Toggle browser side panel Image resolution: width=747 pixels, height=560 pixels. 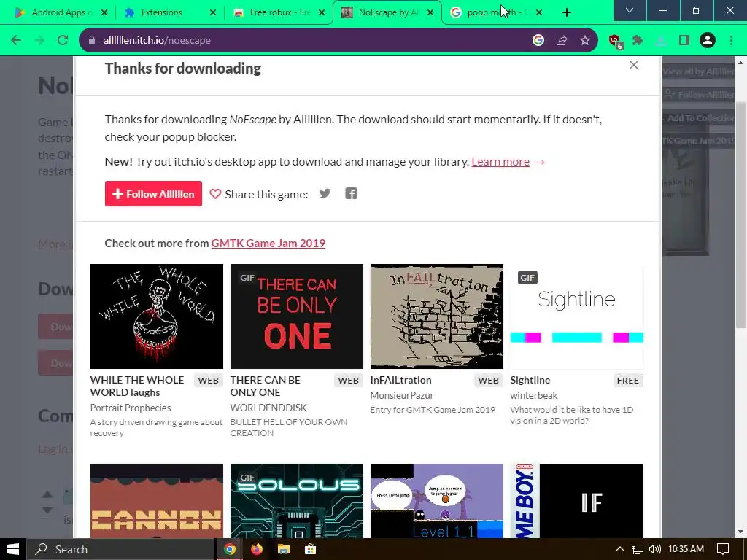point(684,41)
